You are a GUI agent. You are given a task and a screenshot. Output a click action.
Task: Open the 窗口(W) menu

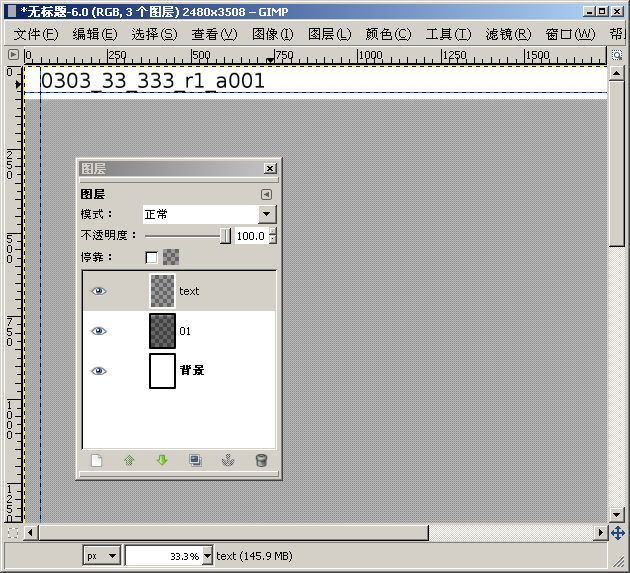(570, 34)
